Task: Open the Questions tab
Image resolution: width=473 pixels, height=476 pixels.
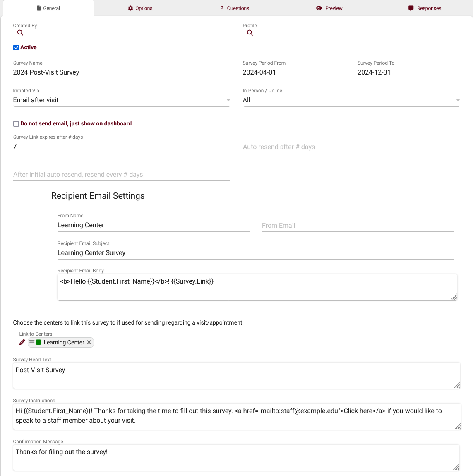Action: [x=235, y=8]
